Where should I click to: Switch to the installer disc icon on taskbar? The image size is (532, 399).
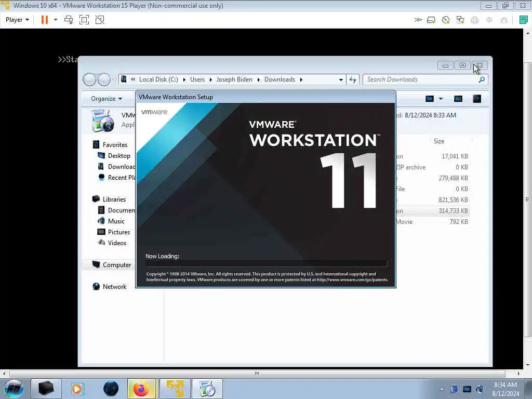click(207, 389)
